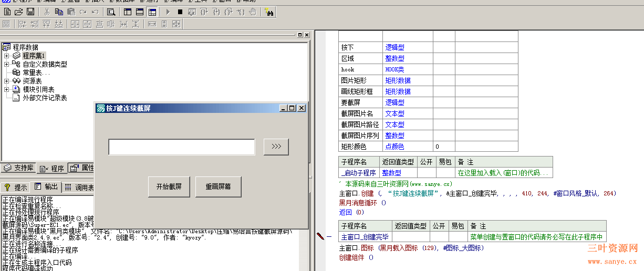The image size is (644, 271).
Task: Click the HOOK类 type cell
Action: (x=408, y=69)
